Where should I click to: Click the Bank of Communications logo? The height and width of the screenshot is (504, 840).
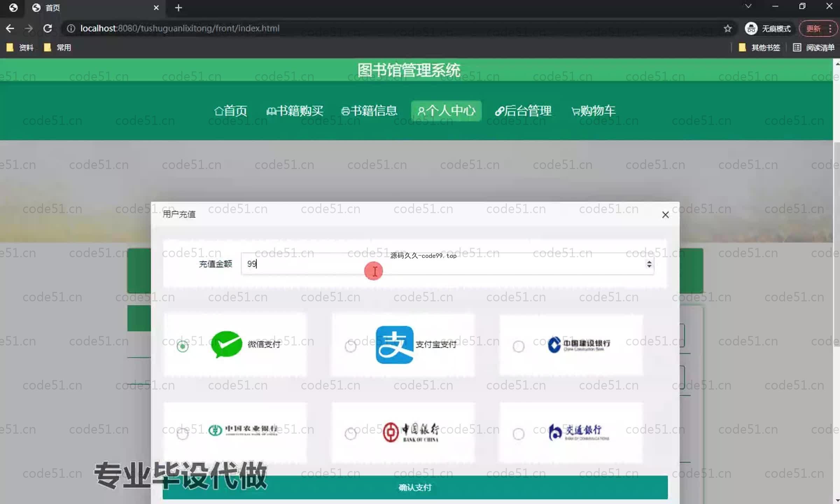coord(579,432)
